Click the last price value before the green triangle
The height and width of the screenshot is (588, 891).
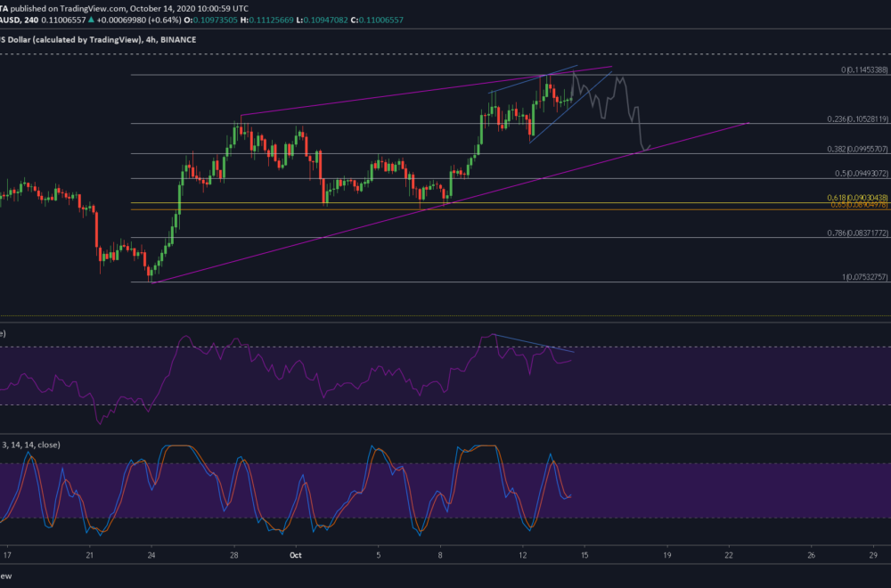point(63,20)
